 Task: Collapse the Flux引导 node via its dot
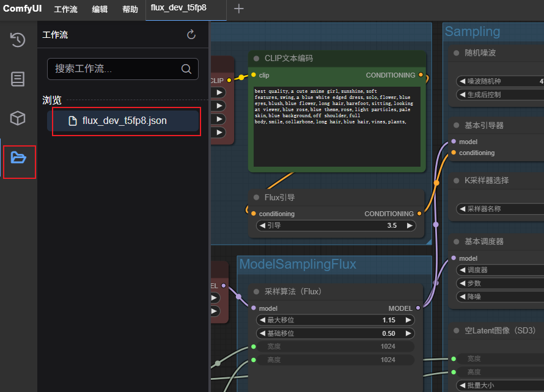pyautogui.click(x=257, y=197)
